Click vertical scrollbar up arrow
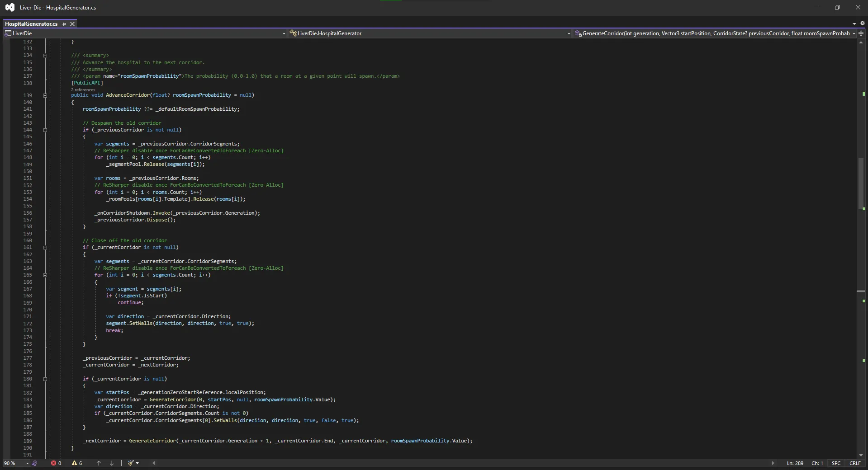868x470 pixels. tap(861, 42)
